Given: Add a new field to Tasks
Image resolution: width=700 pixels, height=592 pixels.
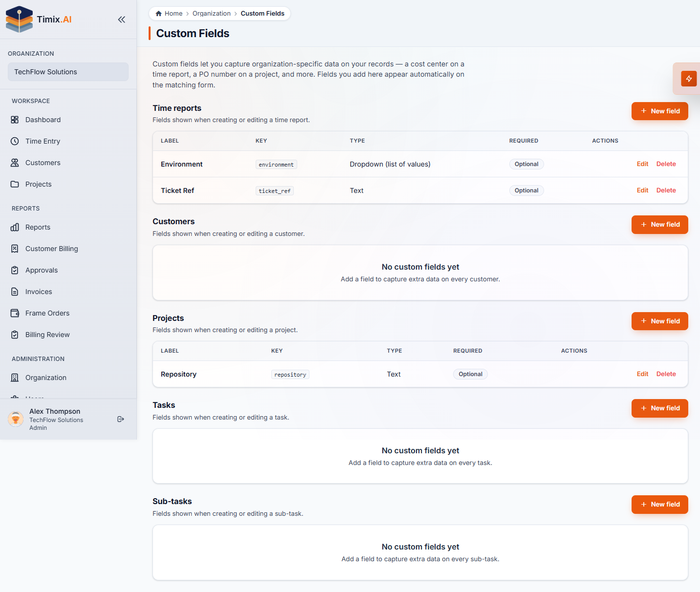Looking at the screenshot, I should 659,408.
